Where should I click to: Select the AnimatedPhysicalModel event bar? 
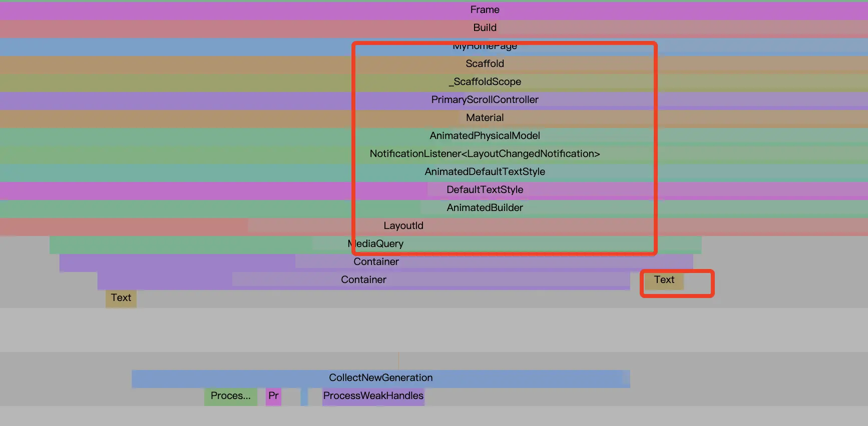434,136
